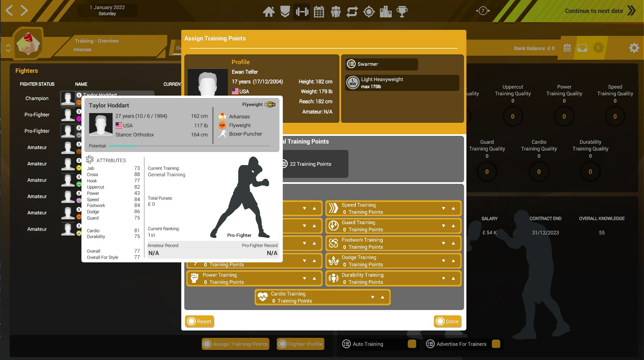Screen dimensions: 644x360
Task: Click the Attributes atom icon
Action: [89, 160]
